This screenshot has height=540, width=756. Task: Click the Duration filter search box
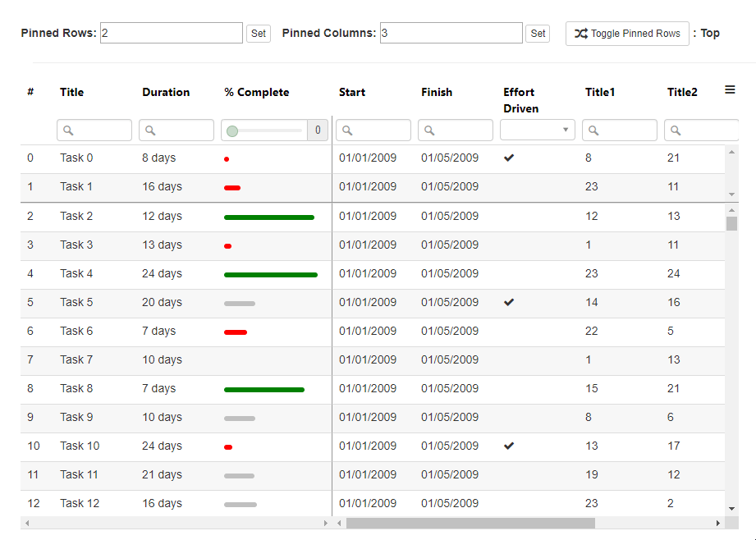click(176, 130)
